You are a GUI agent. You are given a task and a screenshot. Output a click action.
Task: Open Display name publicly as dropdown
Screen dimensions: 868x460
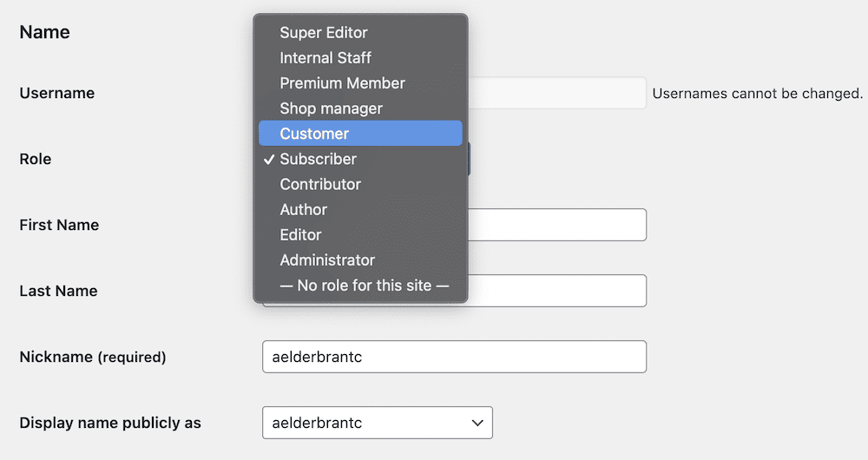point(378,423)
